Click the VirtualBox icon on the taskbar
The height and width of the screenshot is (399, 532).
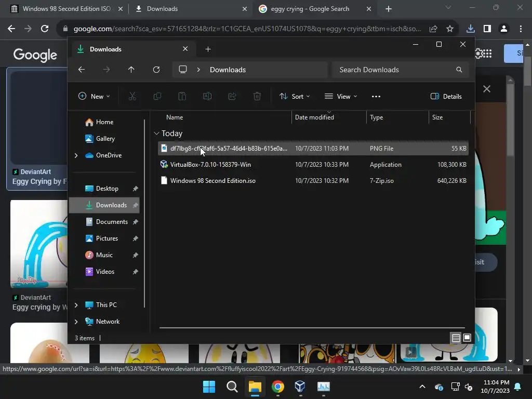[300, 387]
